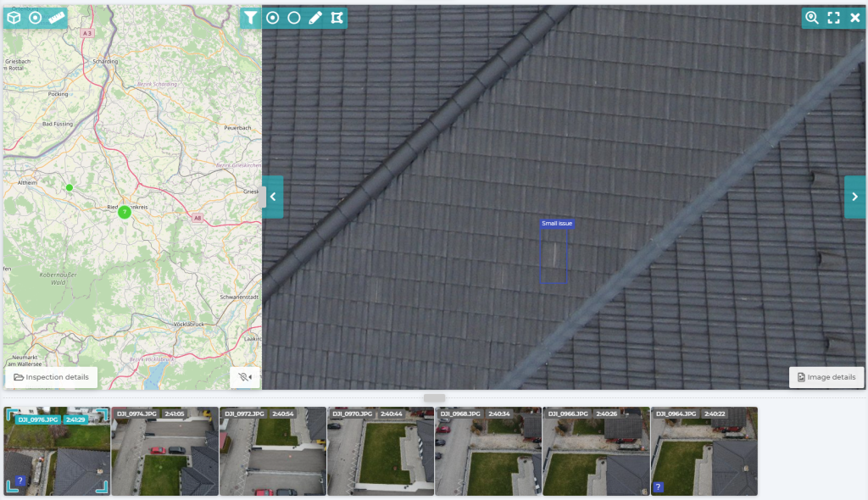The width and height of the screenshot is (868, 500).
Task: Click the Pocking label on the map
Action: (x=58, y=94)
